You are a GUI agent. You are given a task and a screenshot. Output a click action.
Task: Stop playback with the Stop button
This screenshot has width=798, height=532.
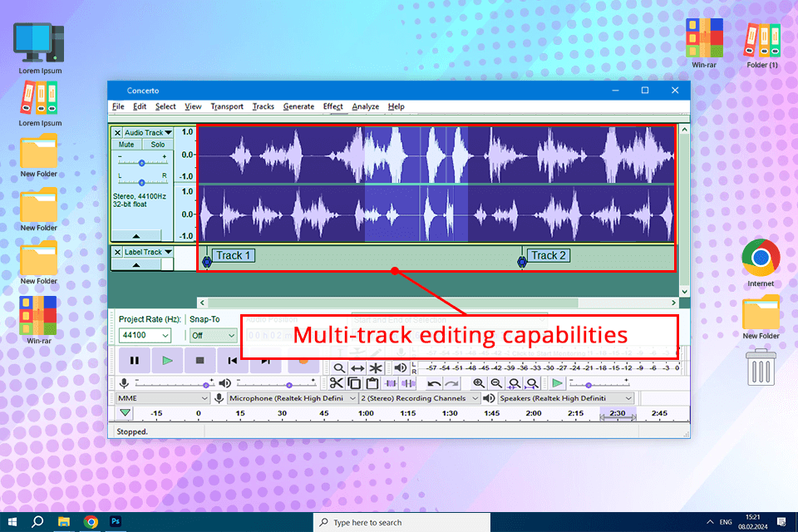[199, 361]
